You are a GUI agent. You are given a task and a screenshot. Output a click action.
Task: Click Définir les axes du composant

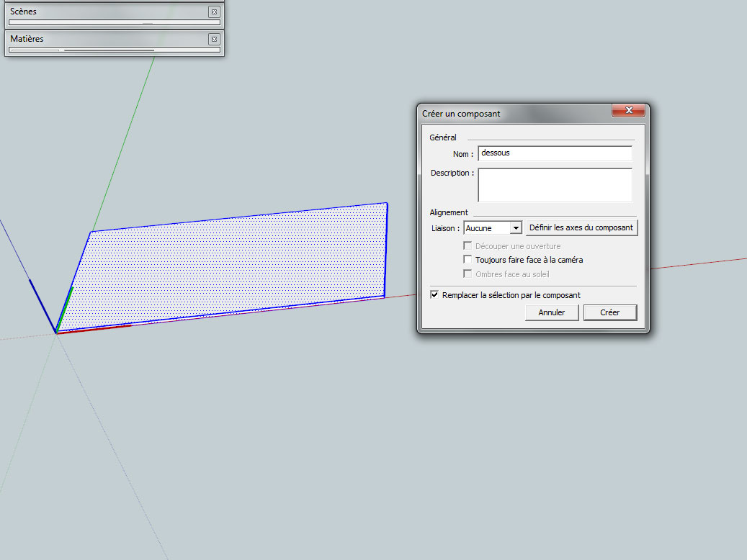tap(581, 227)
